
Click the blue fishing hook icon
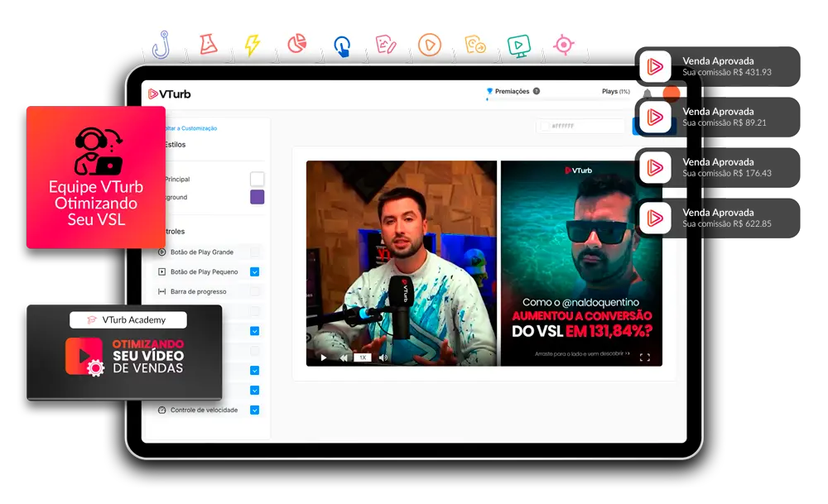point(161,45)
